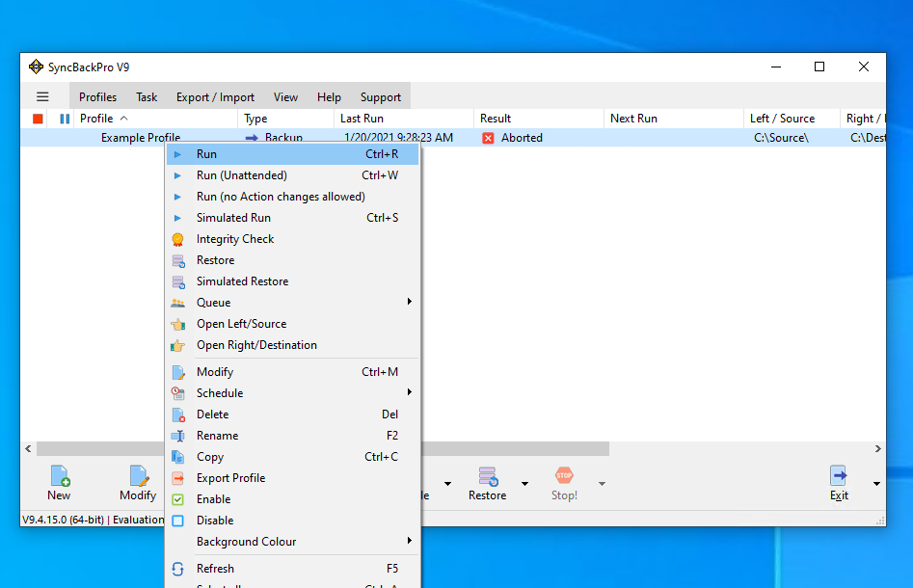Click the Modify toolbar icon
Viewport: 913px width, 588px height.
click(x=138, y=476)
